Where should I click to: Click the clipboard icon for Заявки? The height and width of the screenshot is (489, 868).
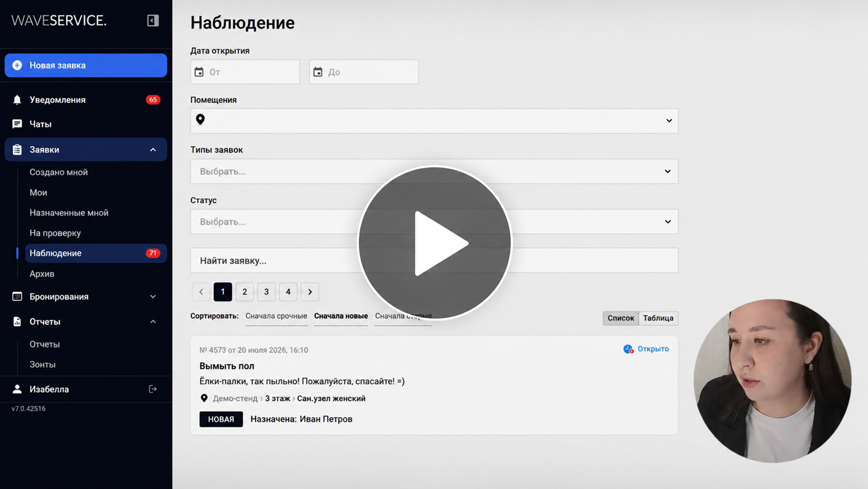pyautogui.click(x=17, y=150)
